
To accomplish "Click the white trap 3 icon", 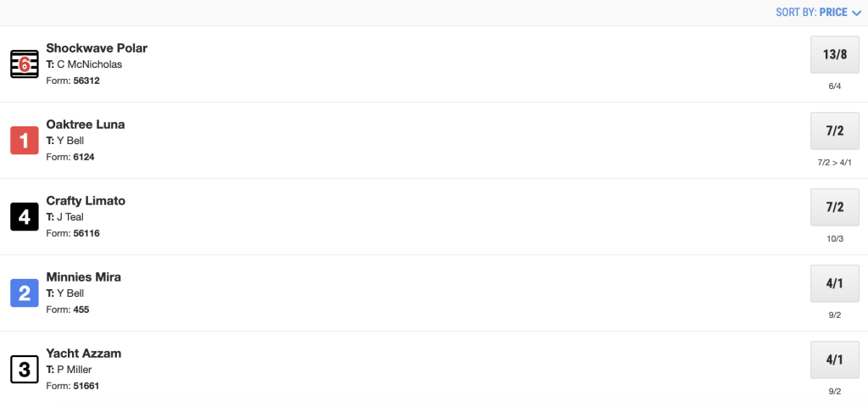I will (x=25, y=370).
